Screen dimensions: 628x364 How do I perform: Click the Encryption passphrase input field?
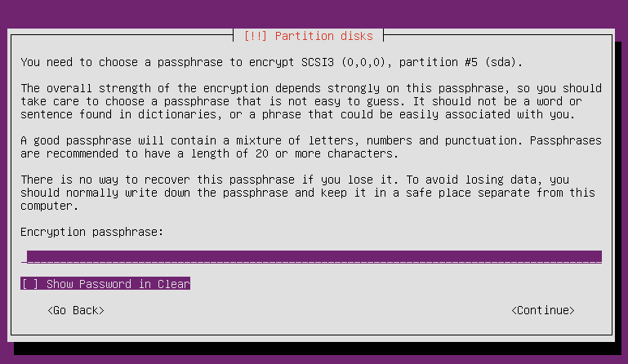[x=311, y=257]
